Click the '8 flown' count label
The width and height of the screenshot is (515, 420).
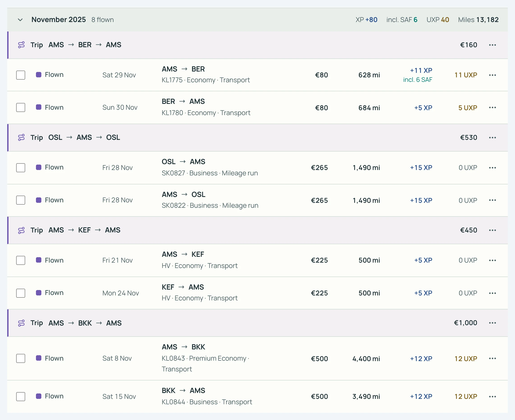(x=102, y=20)
